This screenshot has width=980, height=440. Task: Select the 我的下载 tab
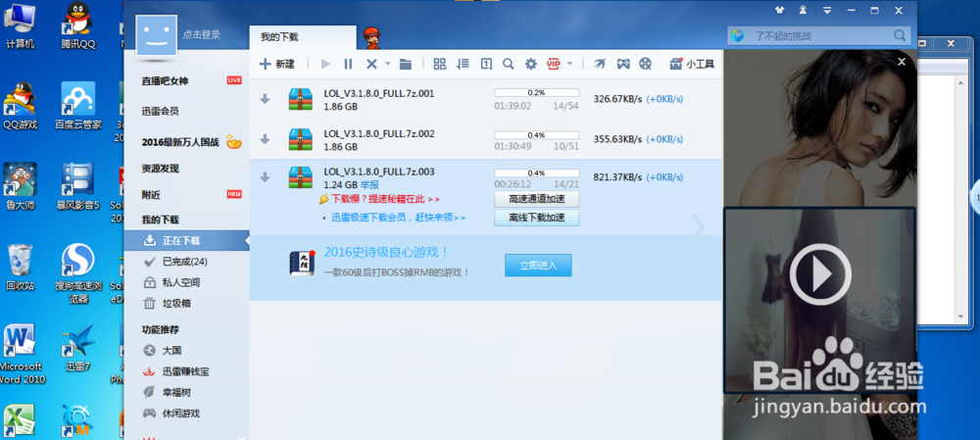click(303, 37)
